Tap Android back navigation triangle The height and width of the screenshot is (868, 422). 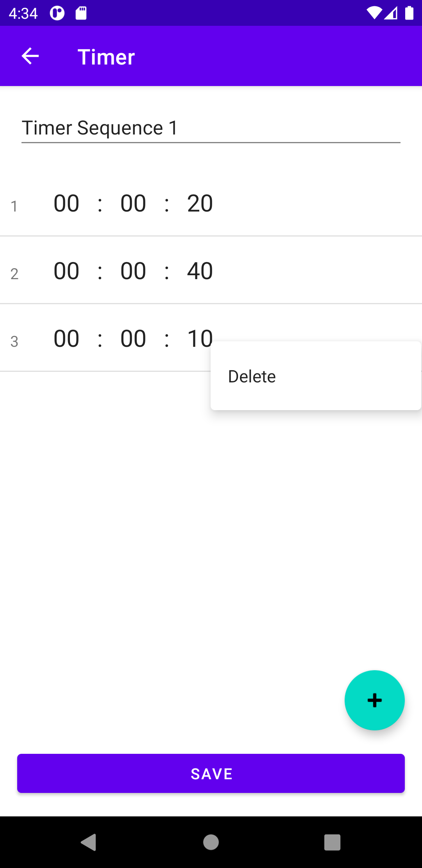point(89,842)
